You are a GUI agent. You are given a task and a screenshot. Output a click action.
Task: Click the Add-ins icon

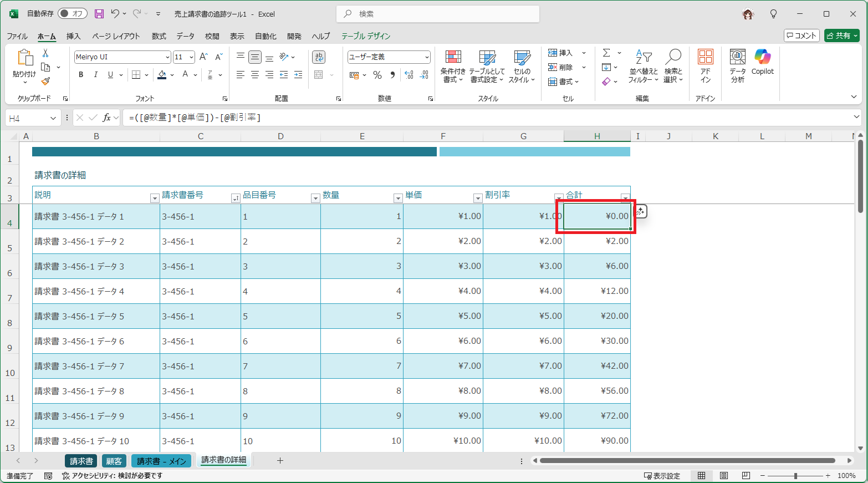(706, 58)
